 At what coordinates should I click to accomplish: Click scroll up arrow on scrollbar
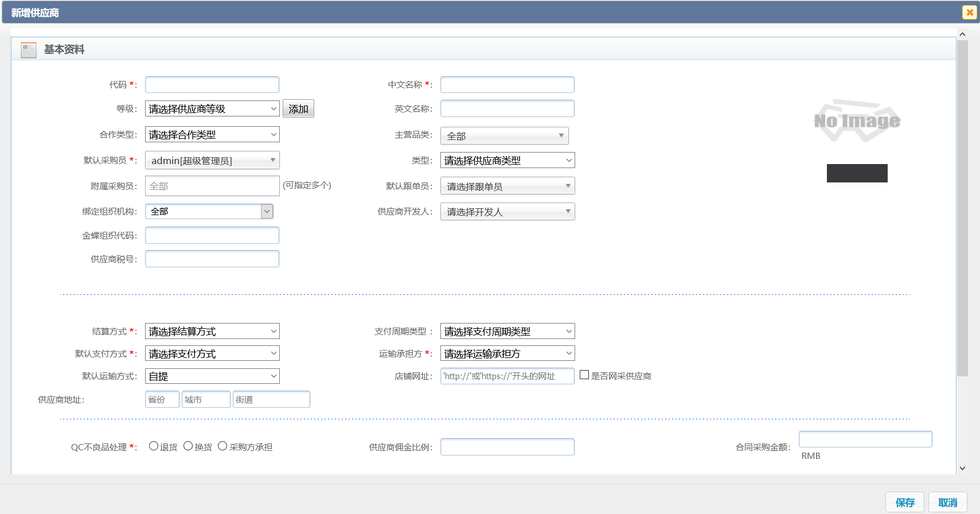(x=962, y=34)
